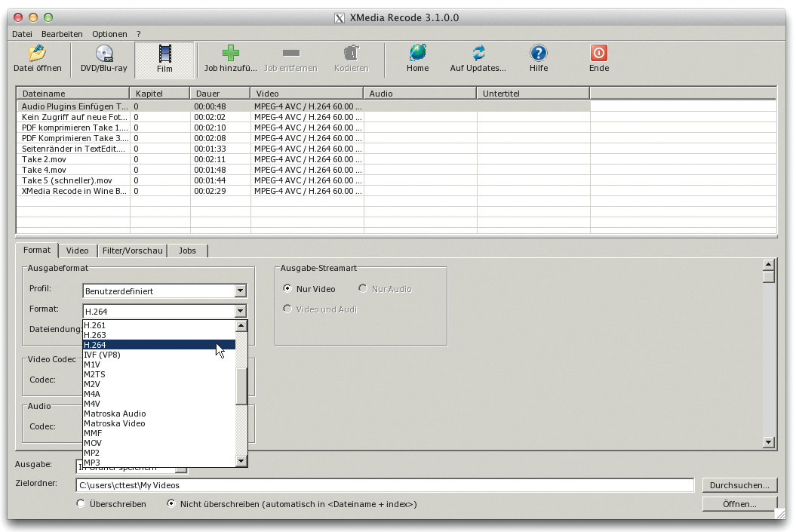Click the green Job hinzufügen plus icon

tap(230, 54)
